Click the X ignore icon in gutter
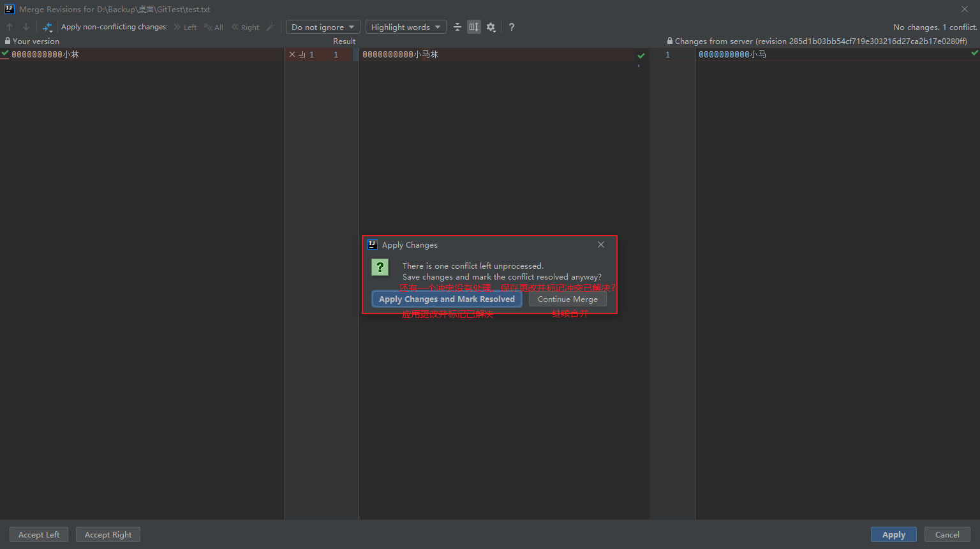The image size is (980, 549). [x=292, y=54]
